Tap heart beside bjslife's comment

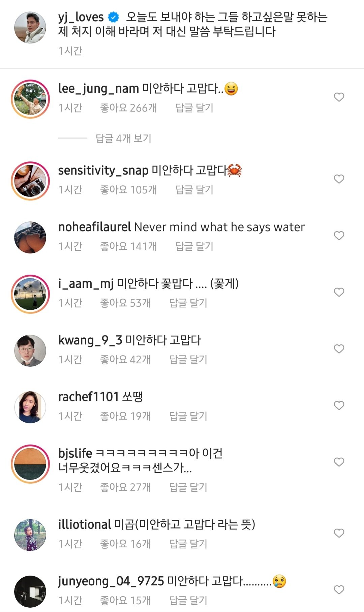click(339, 462)
